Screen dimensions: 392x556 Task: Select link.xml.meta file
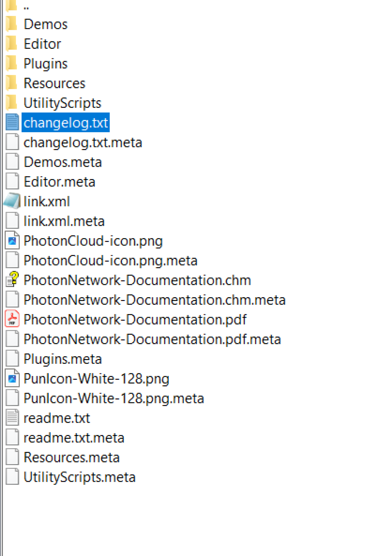click(x=64, y=221)
